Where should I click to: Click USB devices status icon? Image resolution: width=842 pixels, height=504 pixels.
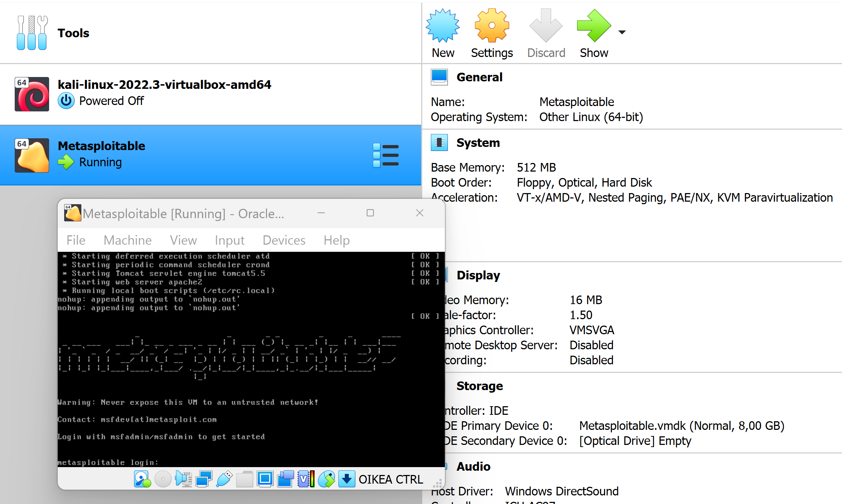[x=224, y=479]
